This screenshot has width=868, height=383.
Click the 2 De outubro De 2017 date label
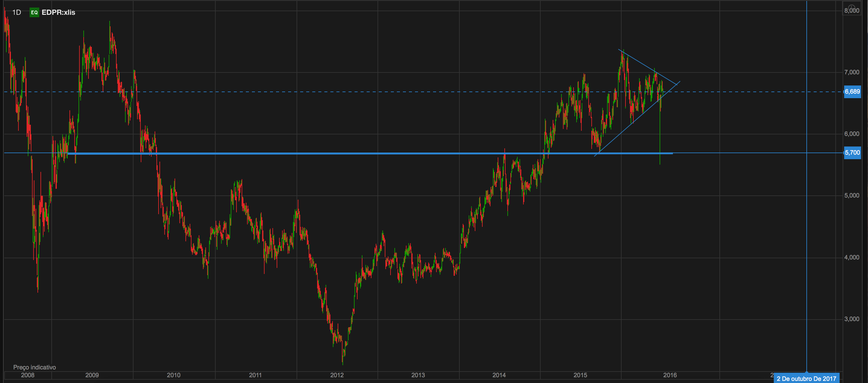click(x=806, y=379)
